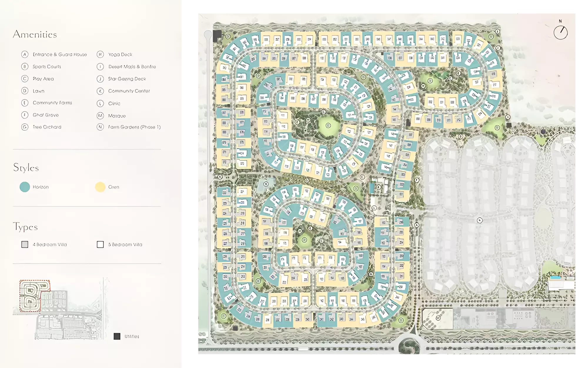Click the yellow Oasis style swatch
This screenshot has height=368, width=588.
click(x=100, y=187)
